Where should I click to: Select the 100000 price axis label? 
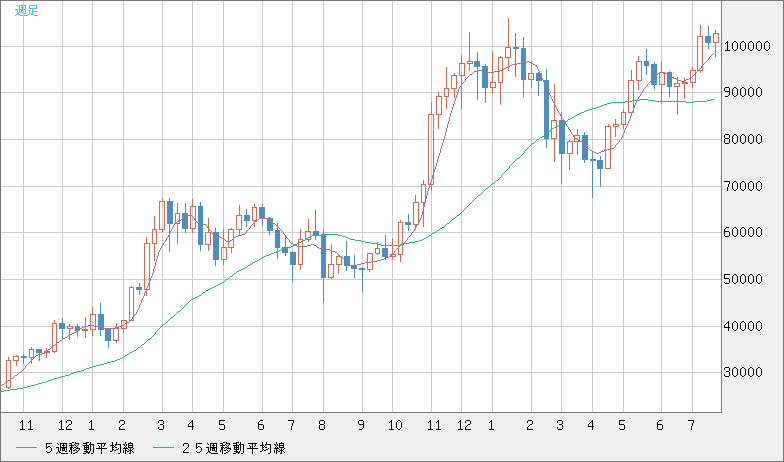[747, 46]
